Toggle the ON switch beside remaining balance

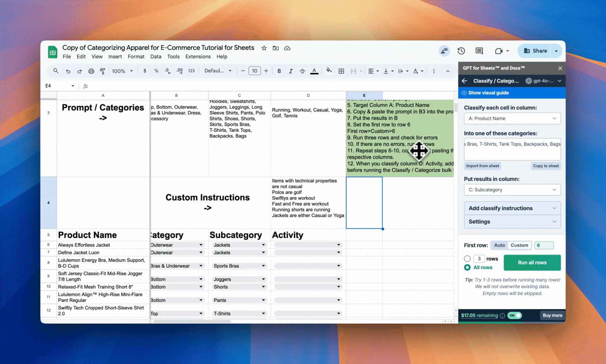515,315
